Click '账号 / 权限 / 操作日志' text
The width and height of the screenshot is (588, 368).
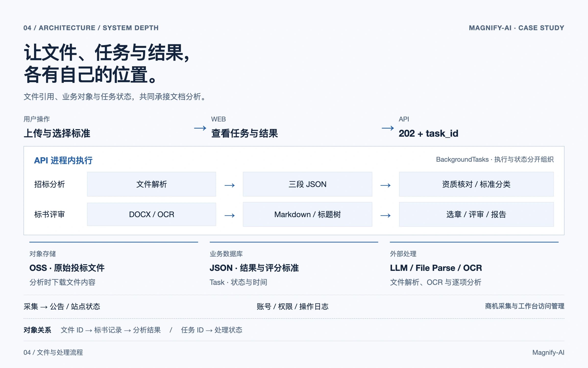[x=293, y=306]
